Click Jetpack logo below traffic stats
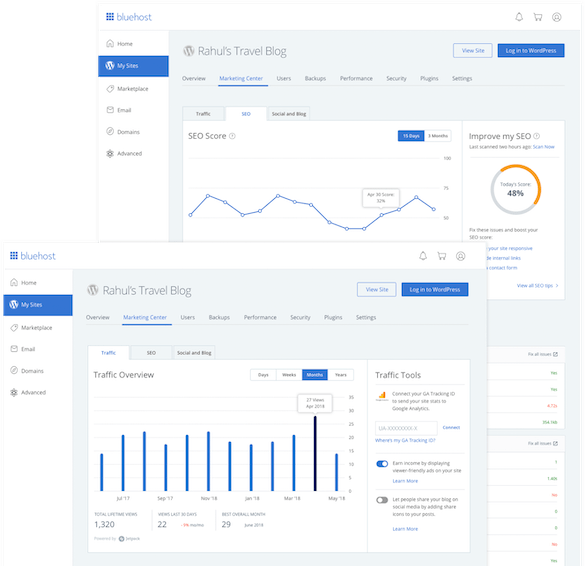The width and height of the screenshot is (585, 566). click(x=122, y=538)
